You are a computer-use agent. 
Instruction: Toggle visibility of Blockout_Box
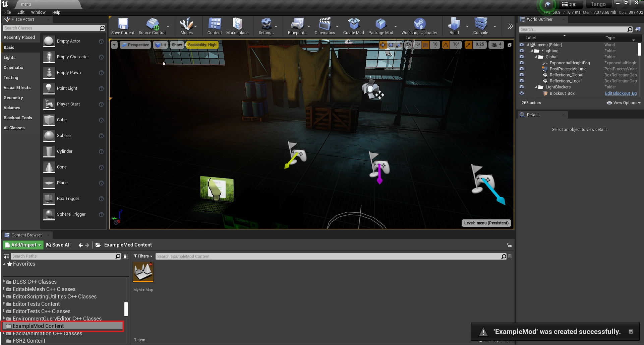[x=522, y=93]
